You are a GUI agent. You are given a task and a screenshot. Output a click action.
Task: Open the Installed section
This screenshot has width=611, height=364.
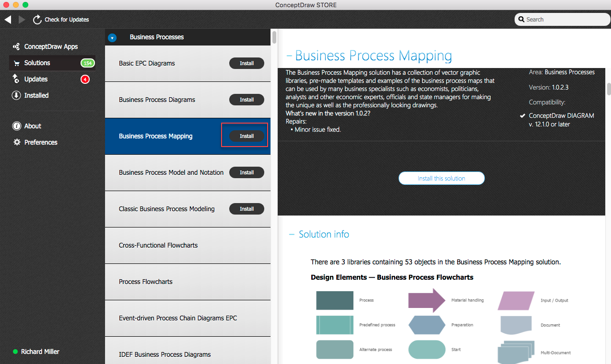tap(36, 95)
